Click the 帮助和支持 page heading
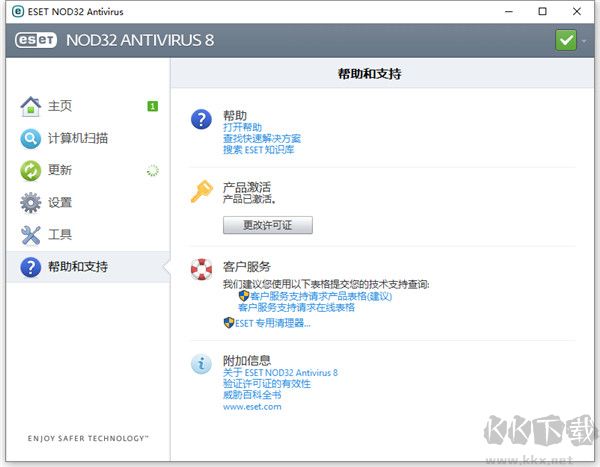The image size is (600, 467). coord(369,73)
